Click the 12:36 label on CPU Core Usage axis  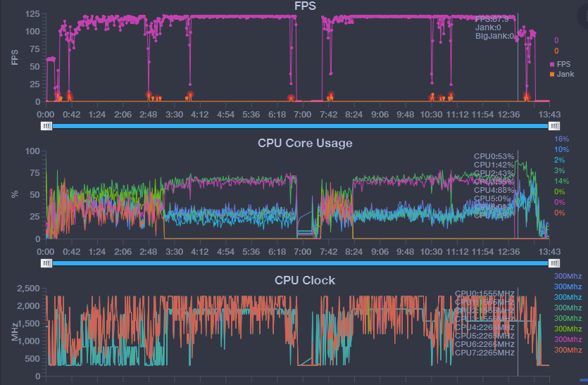pyautogui.click(x=508, y=251)
